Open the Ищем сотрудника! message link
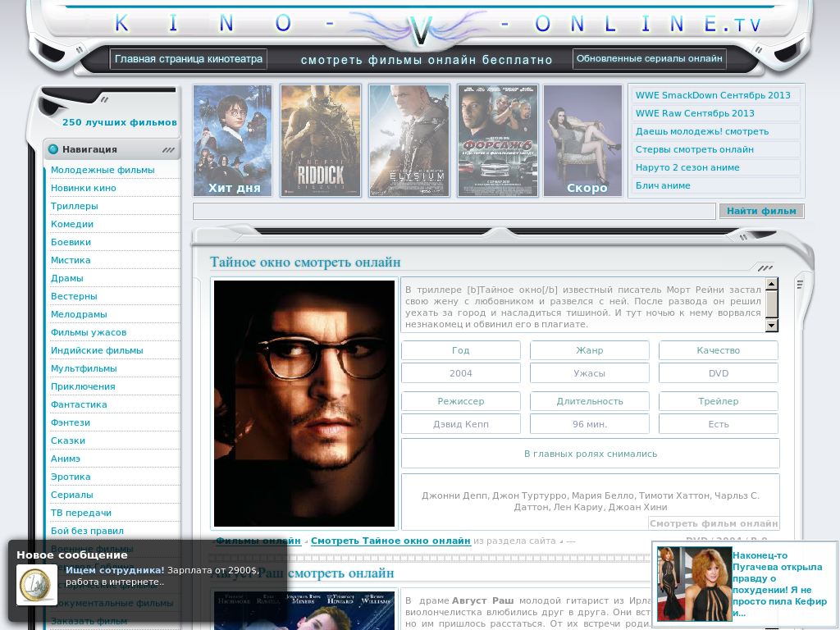This screenshot has height=630, width=840. [x=115, y=570]
